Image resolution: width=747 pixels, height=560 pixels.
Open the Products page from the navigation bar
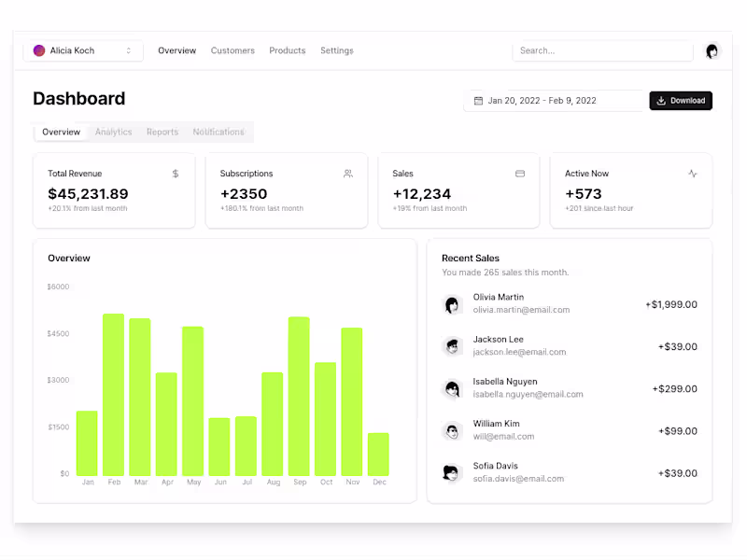[x=287, y=50]
